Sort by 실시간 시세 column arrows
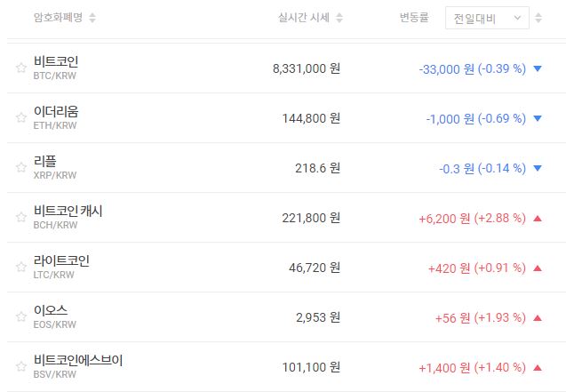 [339, 18]
